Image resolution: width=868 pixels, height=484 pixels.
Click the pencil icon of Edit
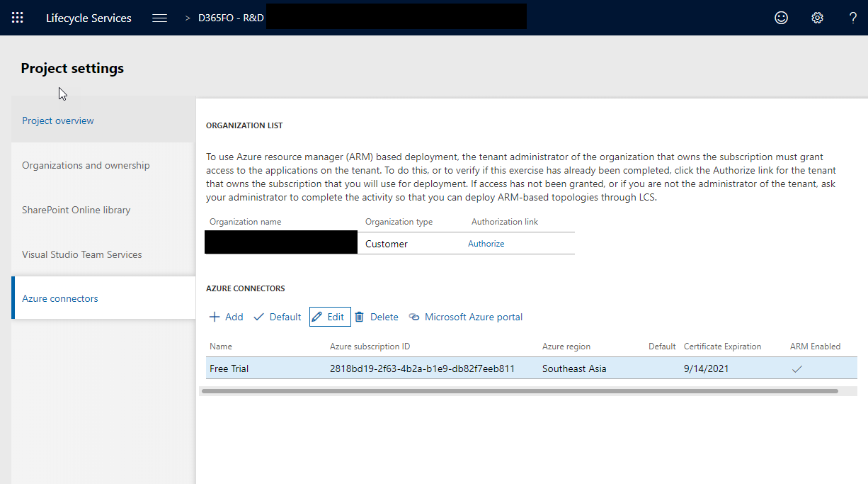[317, 317]
